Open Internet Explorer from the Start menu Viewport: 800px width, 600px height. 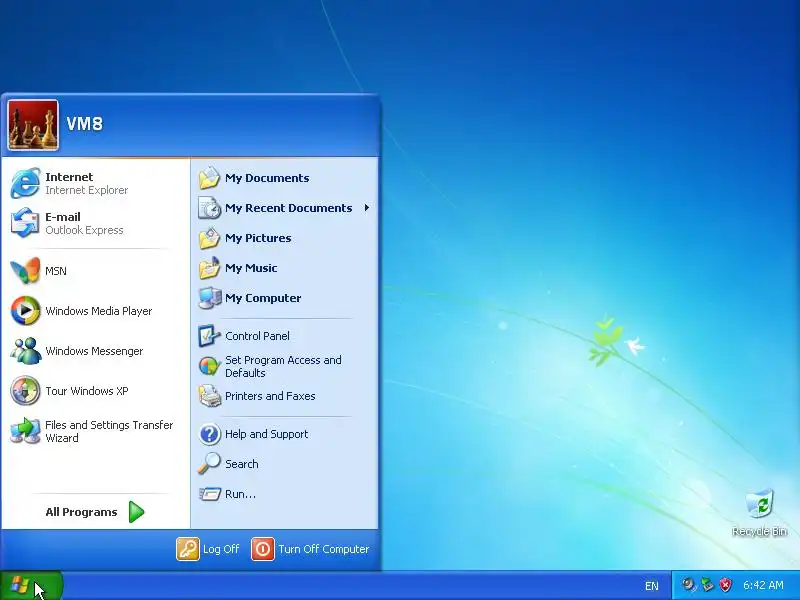[95, 183]
